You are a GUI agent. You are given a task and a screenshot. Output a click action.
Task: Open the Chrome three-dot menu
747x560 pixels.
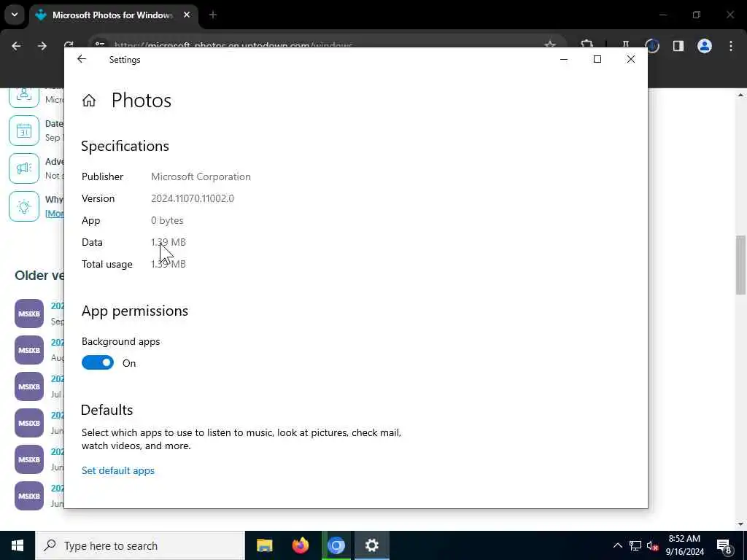731,46
